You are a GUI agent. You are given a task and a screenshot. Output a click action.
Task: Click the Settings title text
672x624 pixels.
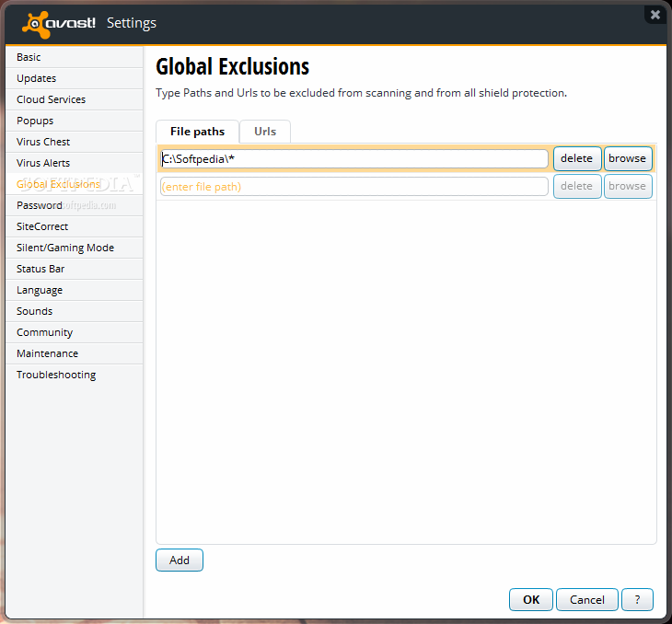pos(131,23)
